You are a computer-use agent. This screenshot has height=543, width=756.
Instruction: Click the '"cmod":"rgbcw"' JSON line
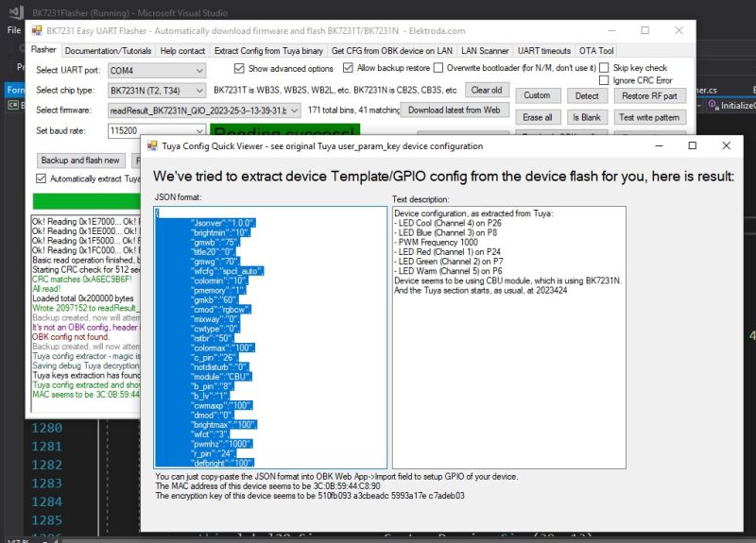coord(221,310)
